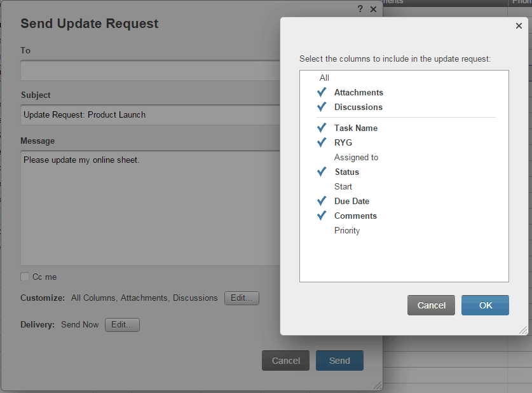Cancel the column selection dialog

[x=431, y=305]
